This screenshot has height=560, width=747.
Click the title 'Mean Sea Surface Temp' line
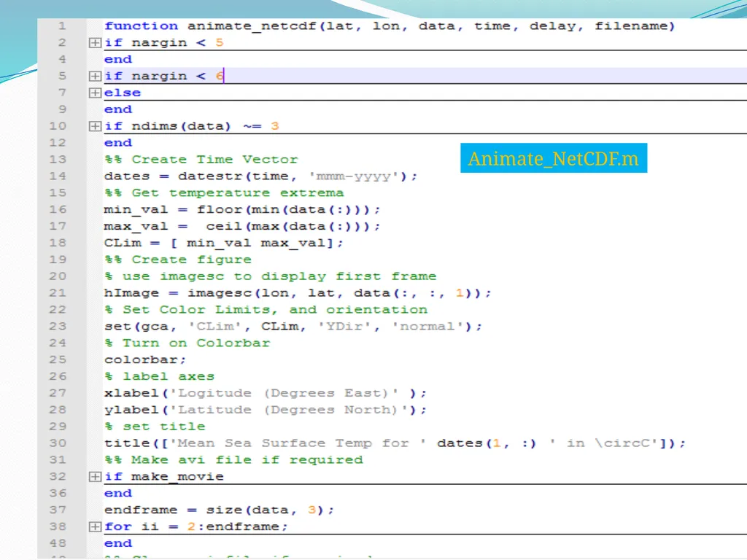click(395, 443)
